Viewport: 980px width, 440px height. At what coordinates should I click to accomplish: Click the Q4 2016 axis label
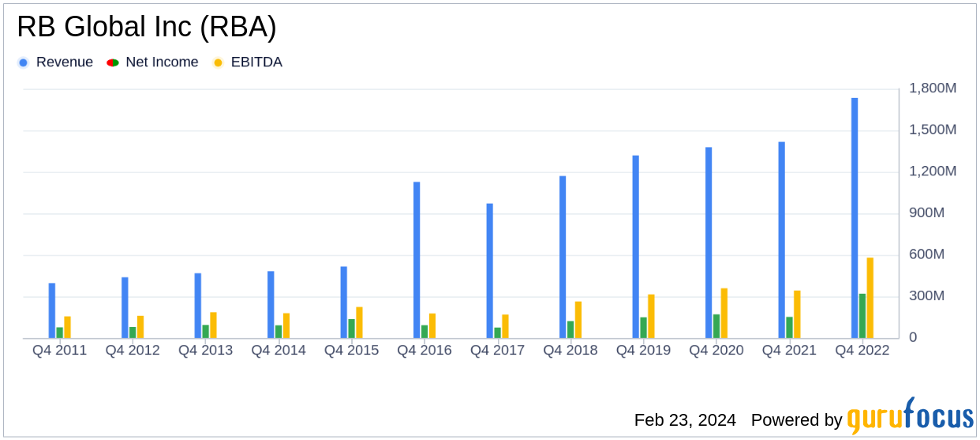425,350
